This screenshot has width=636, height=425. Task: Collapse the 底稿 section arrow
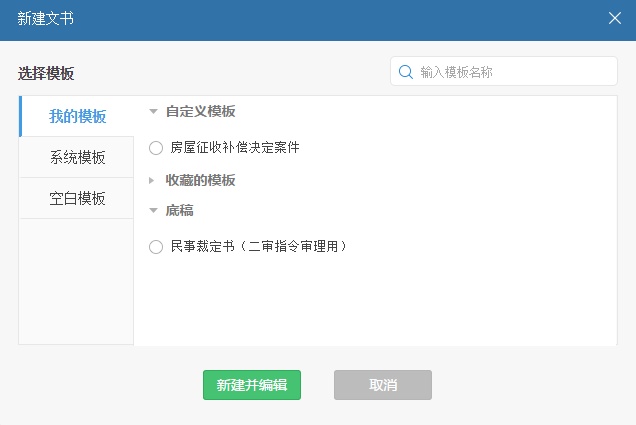153,211
